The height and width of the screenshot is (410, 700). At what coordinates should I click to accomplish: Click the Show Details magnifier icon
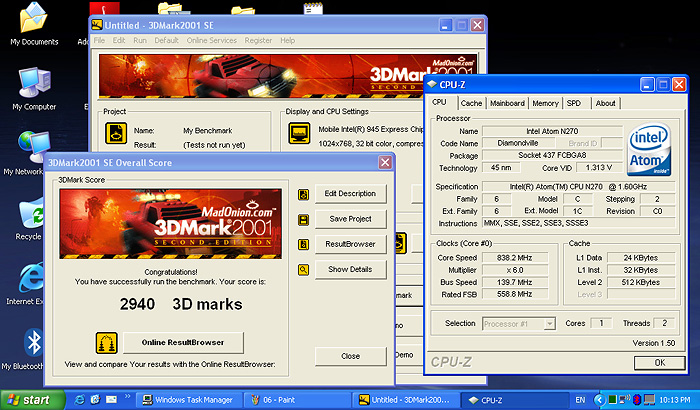(304, 270)
